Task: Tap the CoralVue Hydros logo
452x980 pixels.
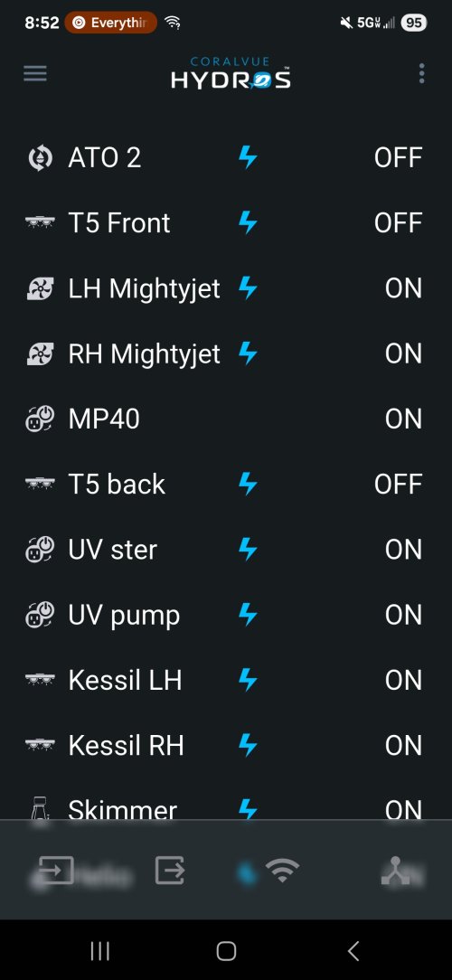Action: 231,73
